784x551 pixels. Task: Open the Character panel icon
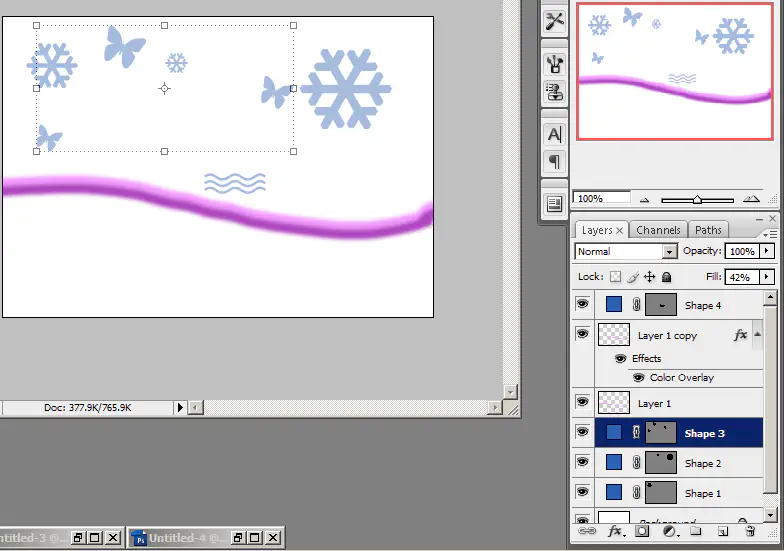554,134
